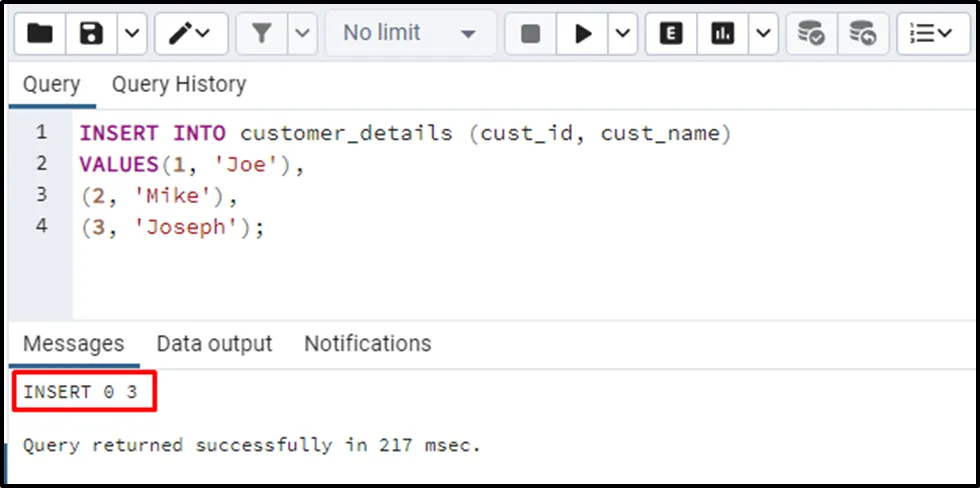Expand the execute options dropdown arrow
980x488 pixels.
tap(623, 34)
